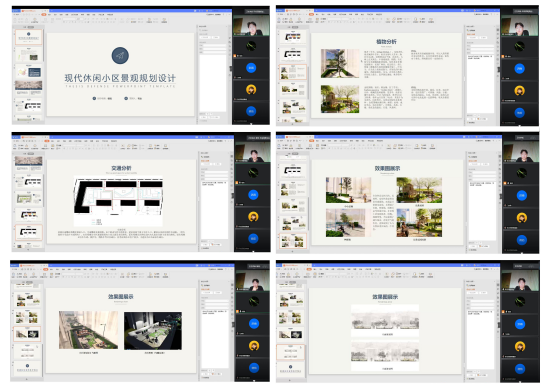Image resolution: width=553 pixels, height=391 pixels.
Task: Click the 现代休闲小区景观规划设计 title text
Action: (x=120, y=78)
